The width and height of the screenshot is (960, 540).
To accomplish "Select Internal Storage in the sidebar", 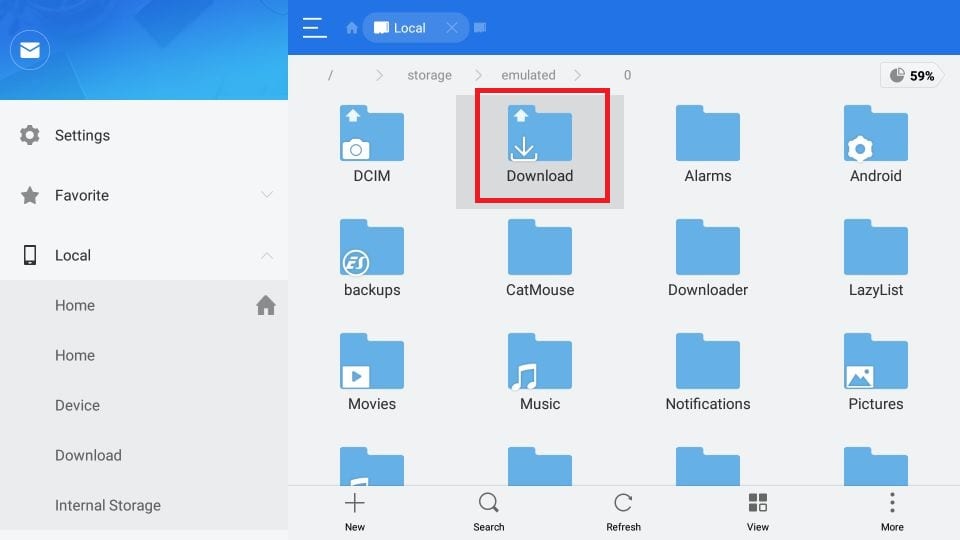I will pos(144,505).
